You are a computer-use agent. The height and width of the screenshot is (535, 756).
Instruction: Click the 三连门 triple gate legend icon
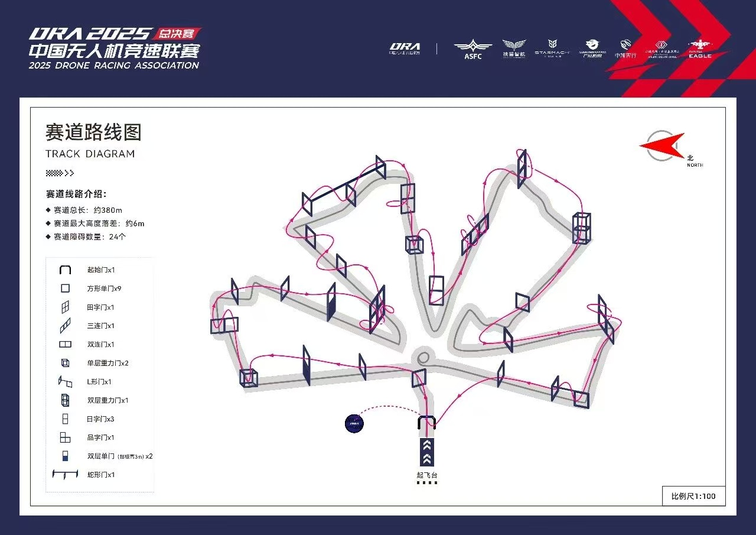(x=65, y=326)
